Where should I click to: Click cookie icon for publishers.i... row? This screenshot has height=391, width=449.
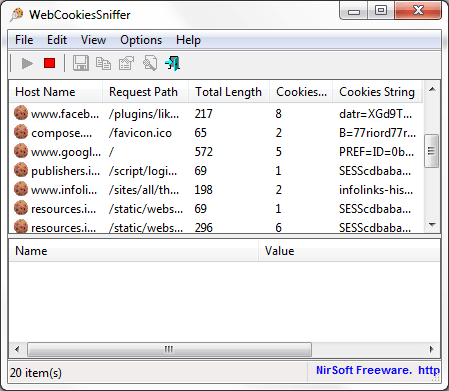pyautogui.click(x=21, y=170)
